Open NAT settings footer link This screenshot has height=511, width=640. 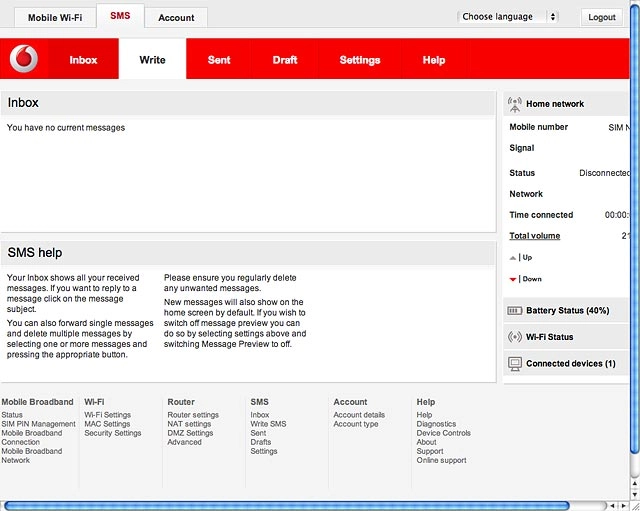(x=189, y=424)
